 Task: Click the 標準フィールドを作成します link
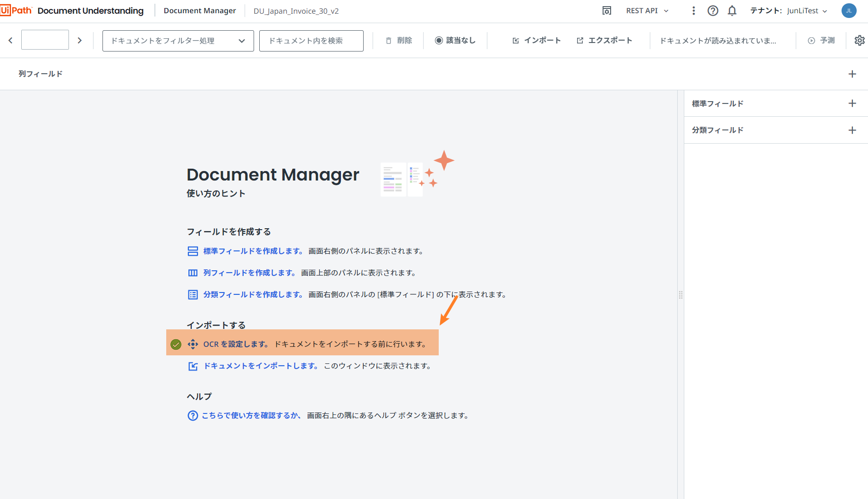[251, 251]
